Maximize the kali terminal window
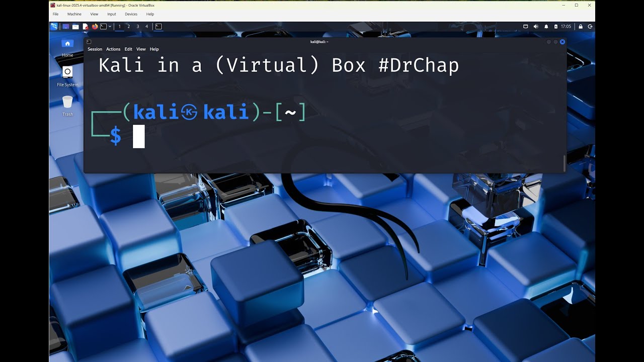 pyautogui.click(x=555, y=42)
